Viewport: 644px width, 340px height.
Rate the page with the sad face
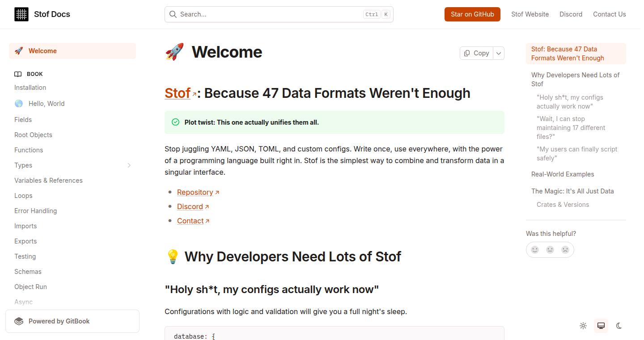click(x=565, y=250)
